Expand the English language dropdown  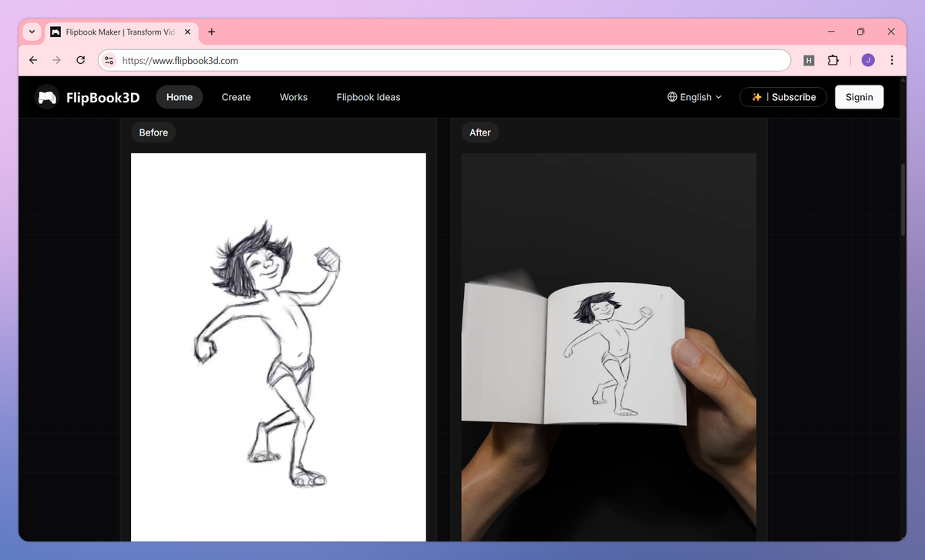click(695, 97)
